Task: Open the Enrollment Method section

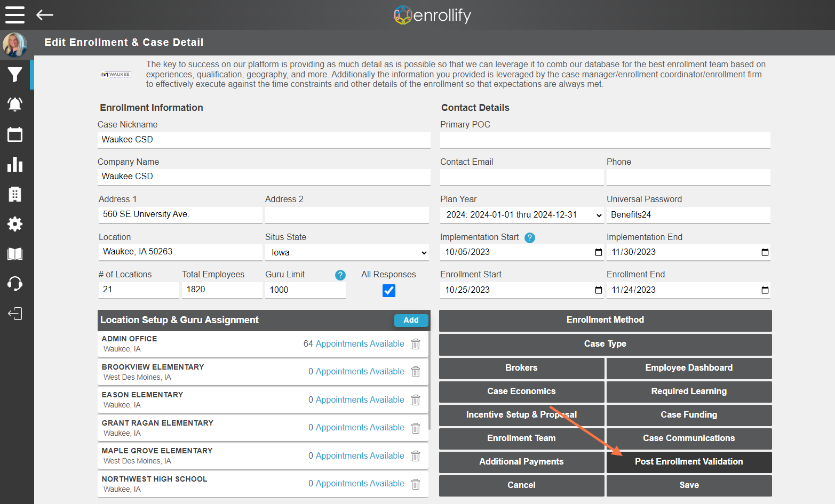Action: (606, 320)
